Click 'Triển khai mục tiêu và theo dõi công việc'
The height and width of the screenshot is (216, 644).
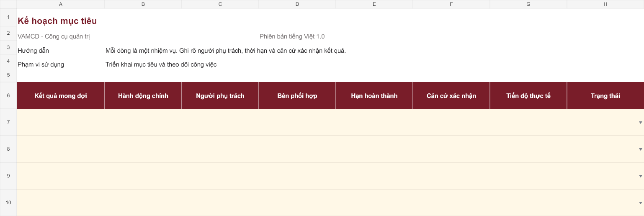(161, 64)
